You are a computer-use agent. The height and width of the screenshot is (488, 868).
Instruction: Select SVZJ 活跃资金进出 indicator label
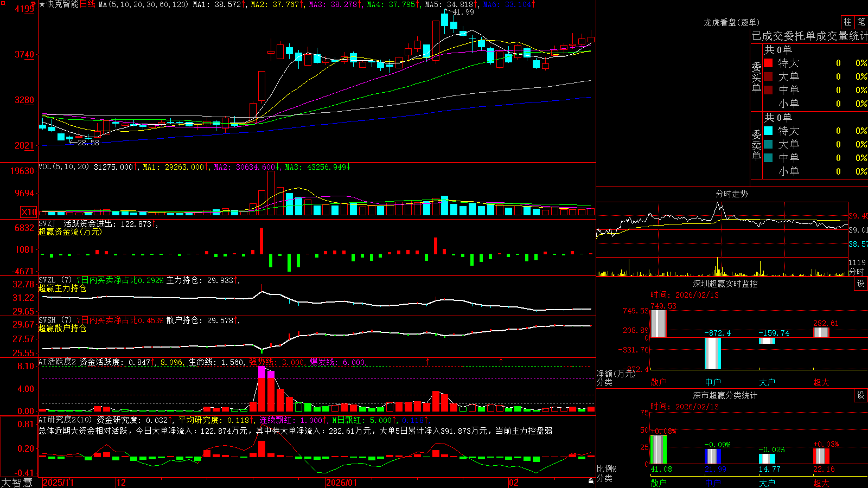tap(76, 223)
